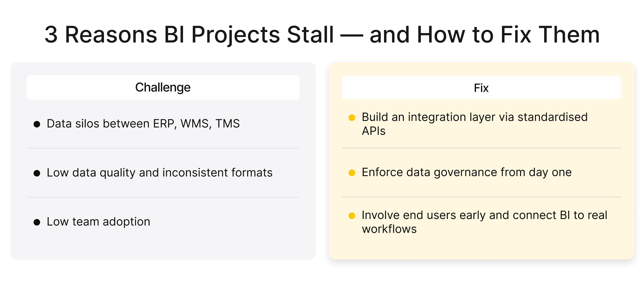Click the divider below Data silos row
This screenshot has width=644, height=286.
163,148
